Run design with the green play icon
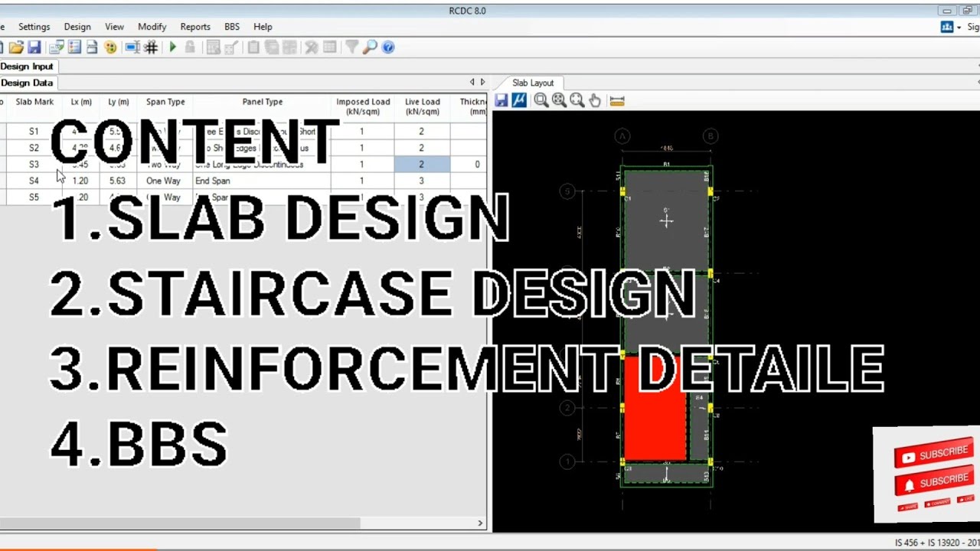The height and width of the screenshot is (551, 980). [x=173, y=47]
